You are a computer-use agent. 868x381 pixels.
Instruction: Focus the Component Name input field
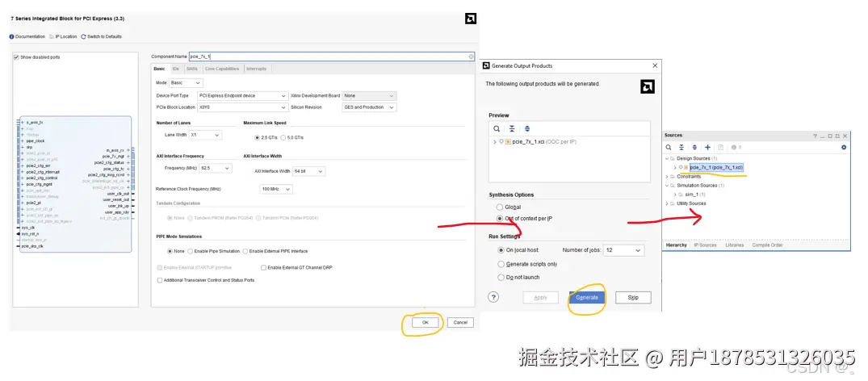click(332, 57)
